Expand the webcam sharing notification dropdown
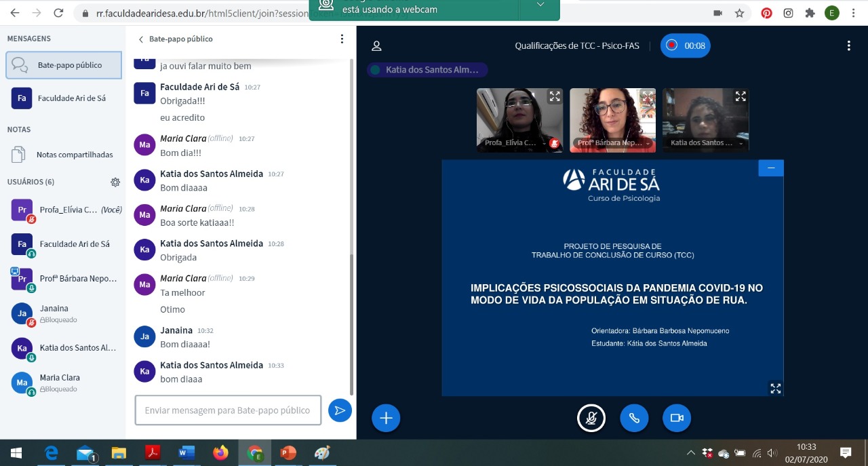 coord(540,5)
